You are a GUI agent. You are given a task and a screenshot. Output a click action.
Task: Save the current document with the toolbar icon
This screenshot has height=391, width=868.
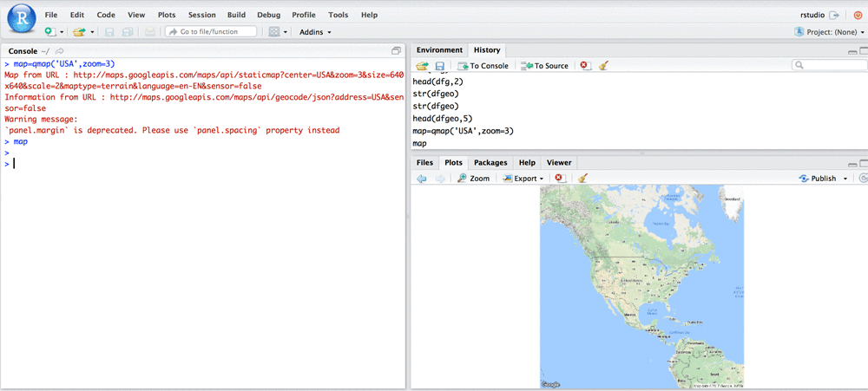pos(109,32)
